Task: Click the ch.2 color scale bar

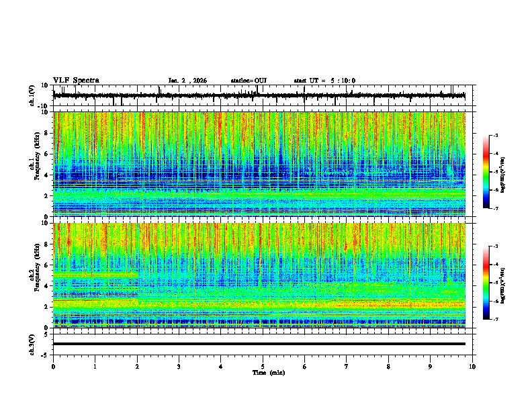Action: 486,283
